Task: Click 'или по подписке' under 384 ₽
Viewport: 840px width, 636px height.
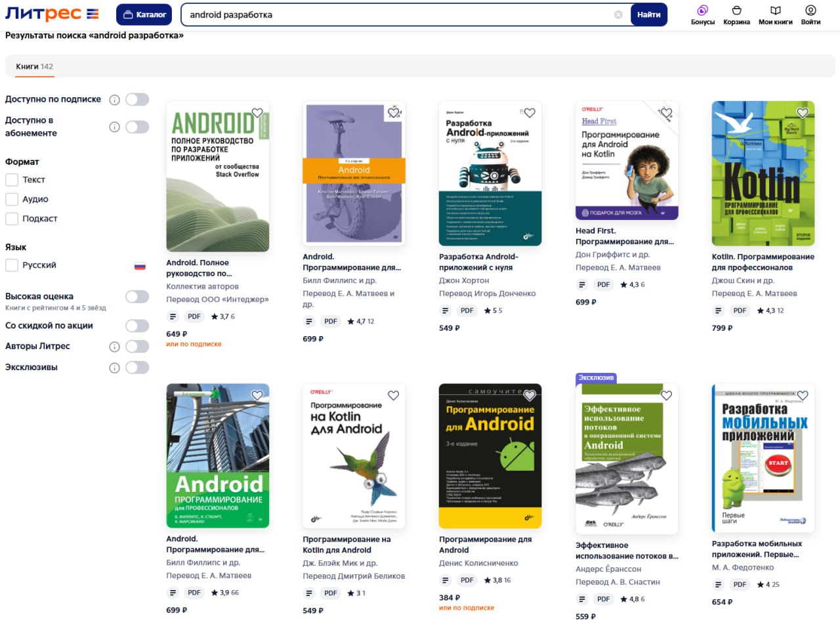Action: pyautogui.click(x=467, y=608)
